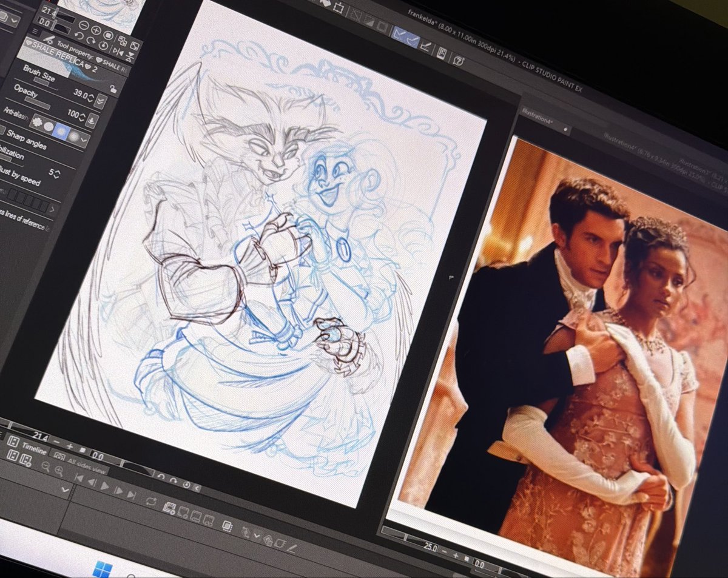Flip canvas vertically in Navigator

(x=129, y=56)
